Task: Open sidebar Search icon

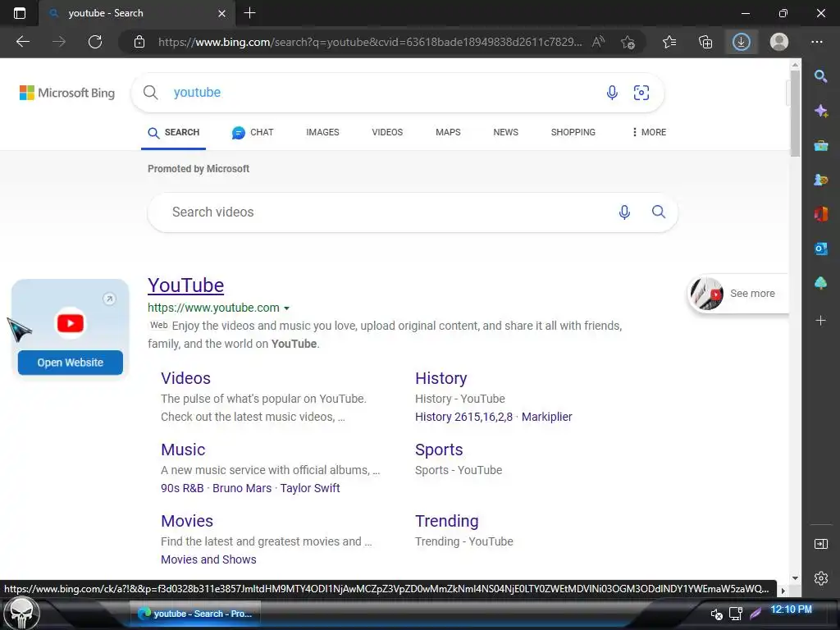Action: pos(820,76)
